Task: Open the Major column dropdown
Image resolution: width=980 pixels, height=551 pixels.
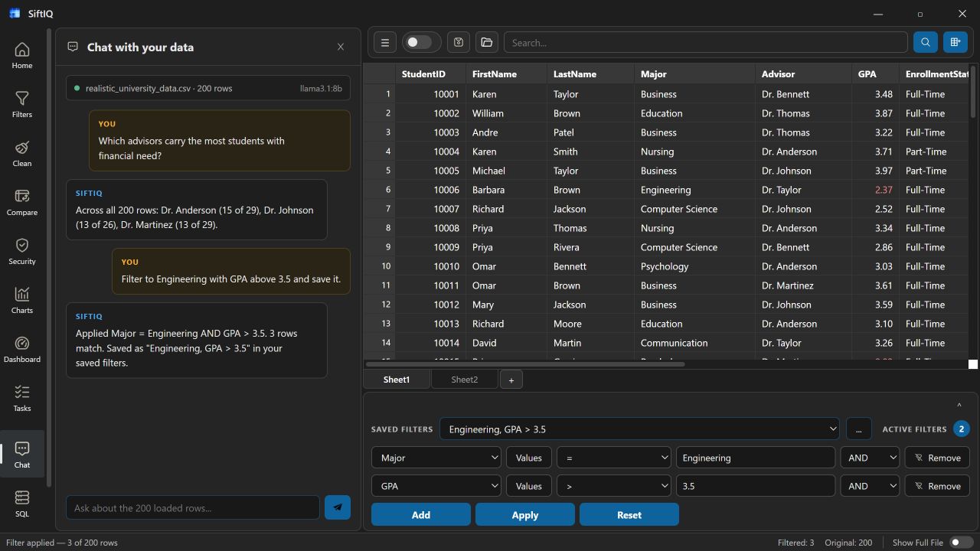Action: tap(436, 458)
